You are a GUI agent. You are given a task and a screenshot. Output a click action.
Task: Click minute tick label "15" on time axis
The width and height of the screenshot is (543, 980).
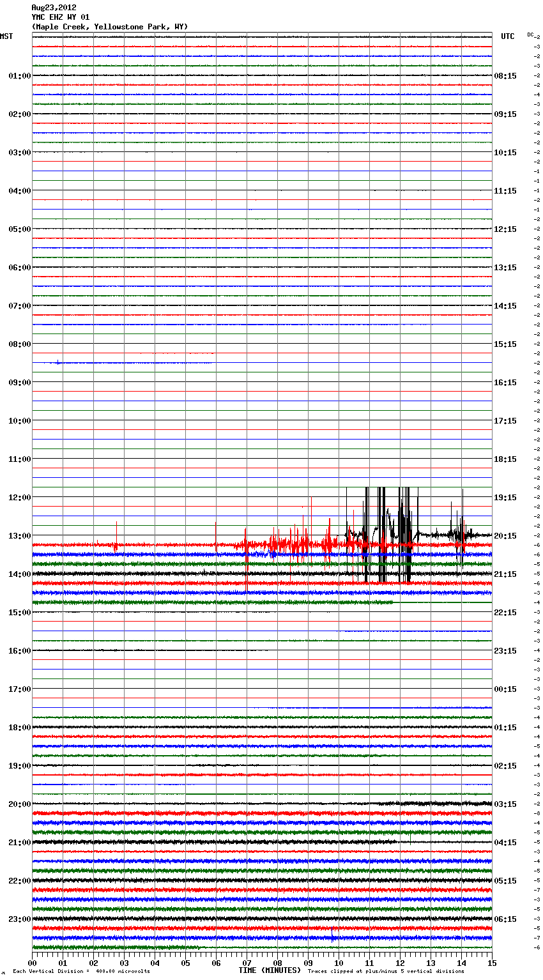(x=492, y=963)
